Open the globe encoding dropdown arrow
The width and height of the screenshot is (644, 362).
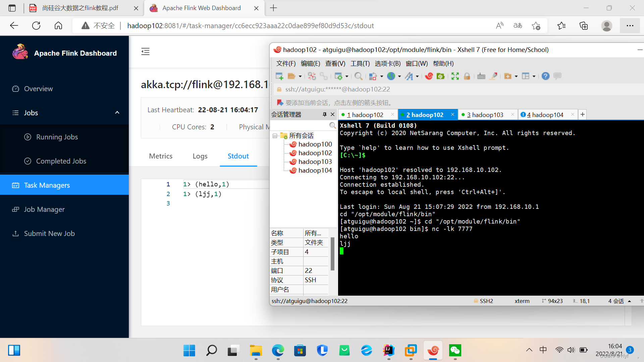click(399, 76)
